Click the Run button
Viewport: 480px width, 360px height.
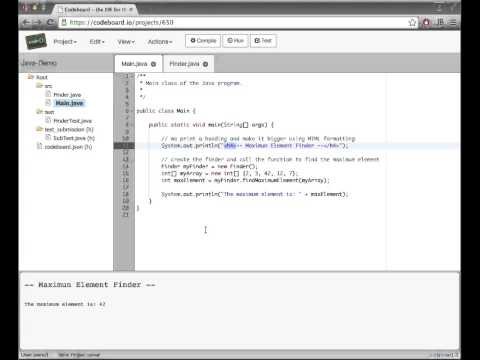(x=235, y=41)
